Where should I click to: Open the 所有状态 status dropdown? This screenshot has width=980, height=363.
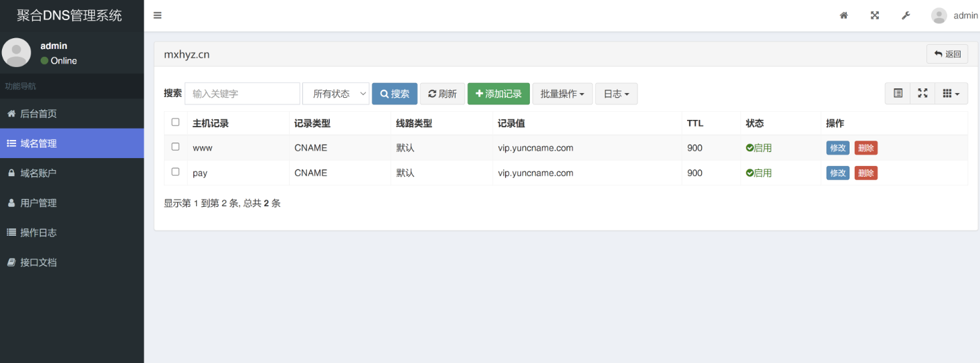tap(336, 94)
